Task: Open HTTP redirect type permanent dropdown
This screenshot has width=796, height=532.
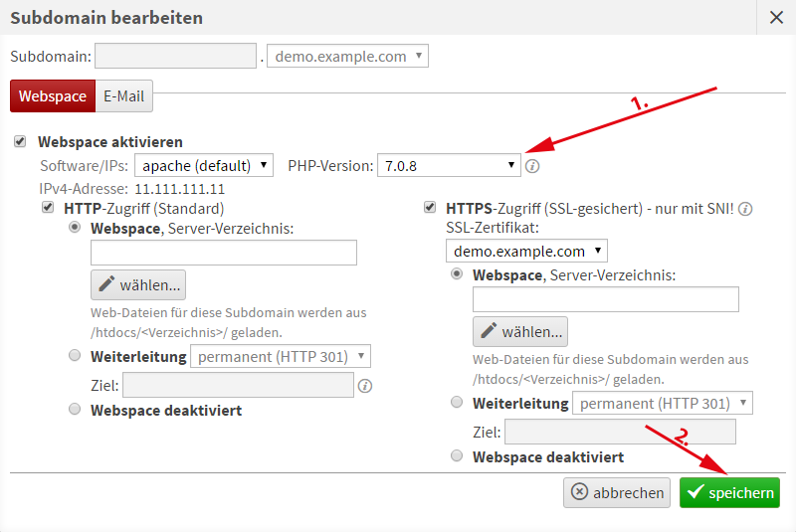Action: [x=281, y=356]
